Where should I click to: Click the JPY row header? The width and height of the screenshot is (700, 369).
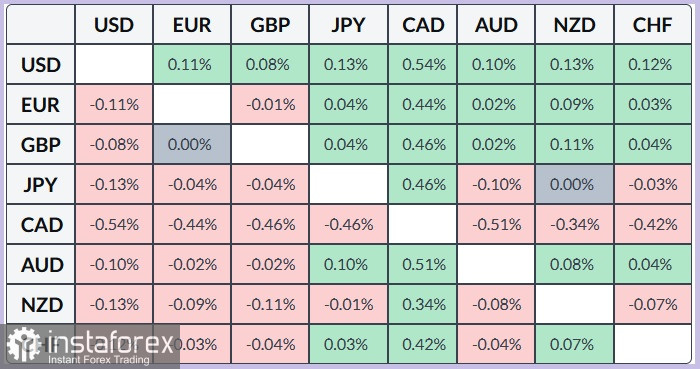41,184
